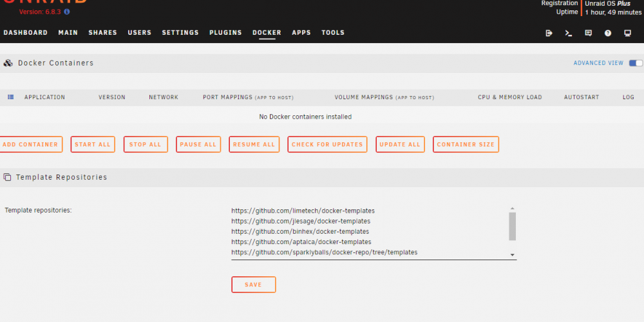This screenshot has width=644, height=322.
Task: Click the repositories list scroll up arrow
Action: tap(512, 209)
